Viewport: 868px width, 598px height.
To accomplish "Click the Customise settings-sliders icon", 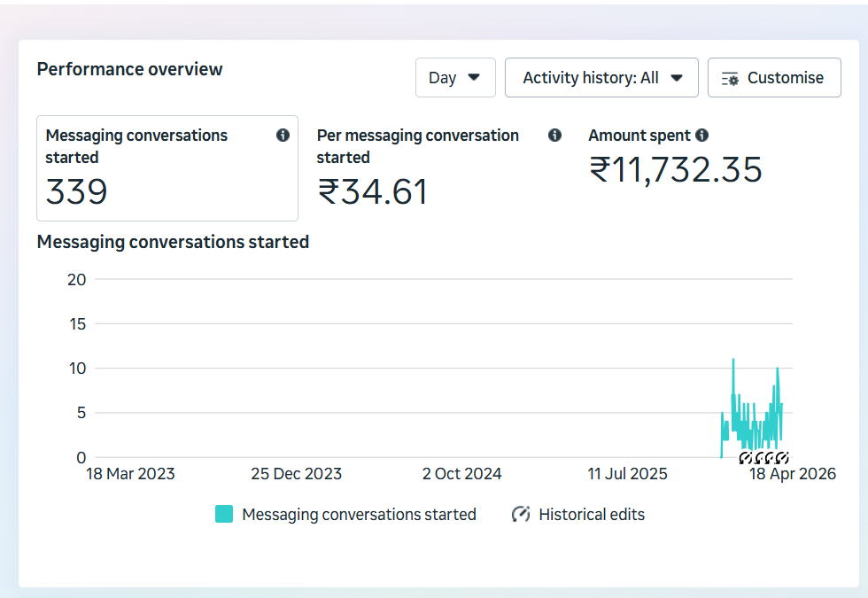I will coord(731,77).
